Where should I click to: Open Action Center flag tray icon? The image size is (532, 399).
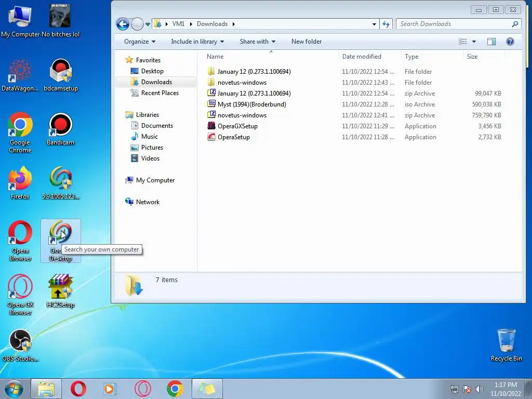coord(467,389)
